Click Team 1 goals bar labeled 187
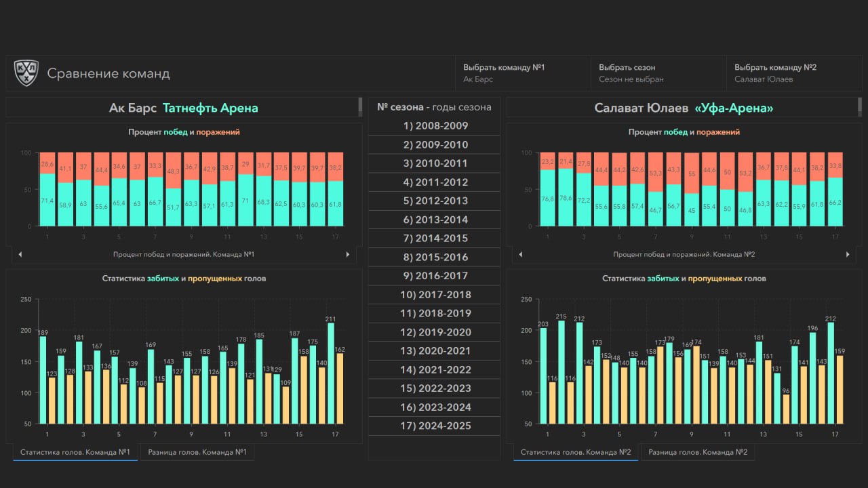Image resolution: width=868 pixels, height=488 pixels. [295, 382]
